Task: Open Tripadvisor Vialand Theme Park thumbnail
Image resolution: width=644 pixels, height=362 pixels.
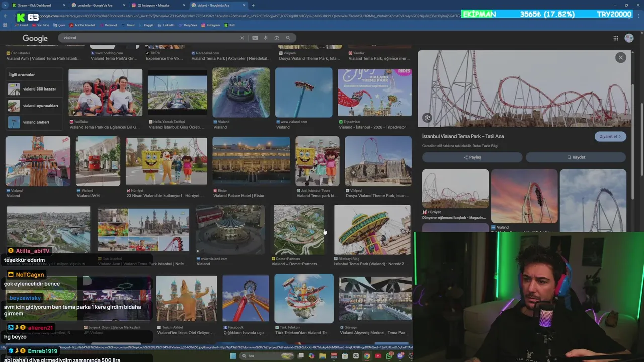Action: [x=374, y=93]
